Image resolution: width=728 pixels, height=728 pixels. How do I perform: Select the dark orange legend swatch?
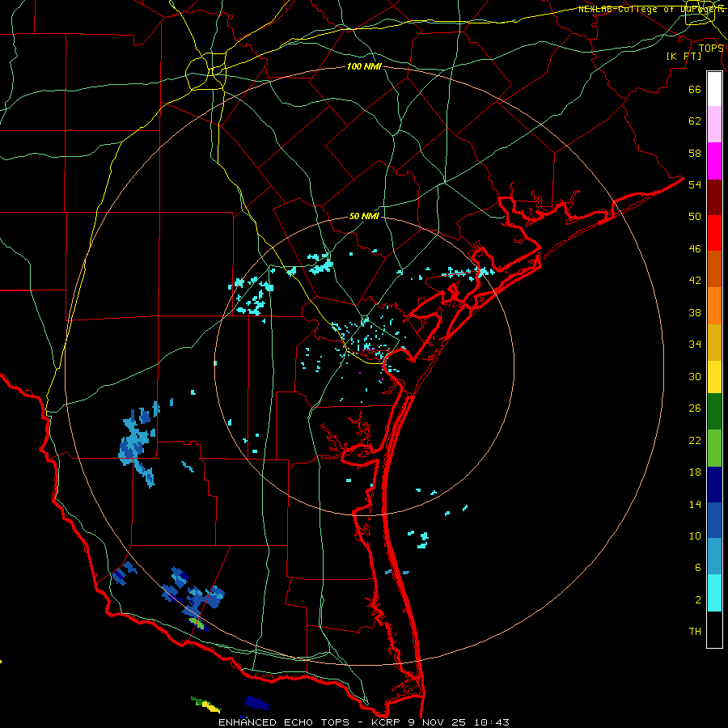(x=714, y=269)
